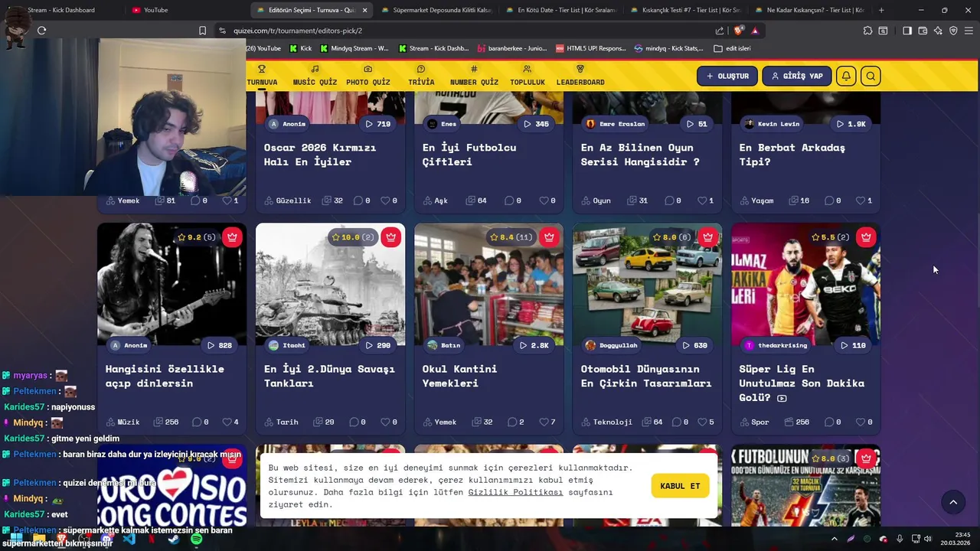
Task: Open the Okul Kantini Yemekleri thumbnail
Action: (488, 285)
